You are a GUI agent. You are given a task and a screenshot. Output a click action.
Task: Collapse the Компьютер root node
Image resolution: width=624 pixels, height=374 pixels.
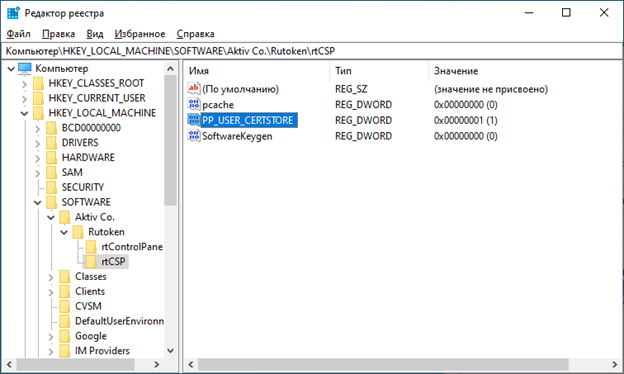tap(11, 69)
